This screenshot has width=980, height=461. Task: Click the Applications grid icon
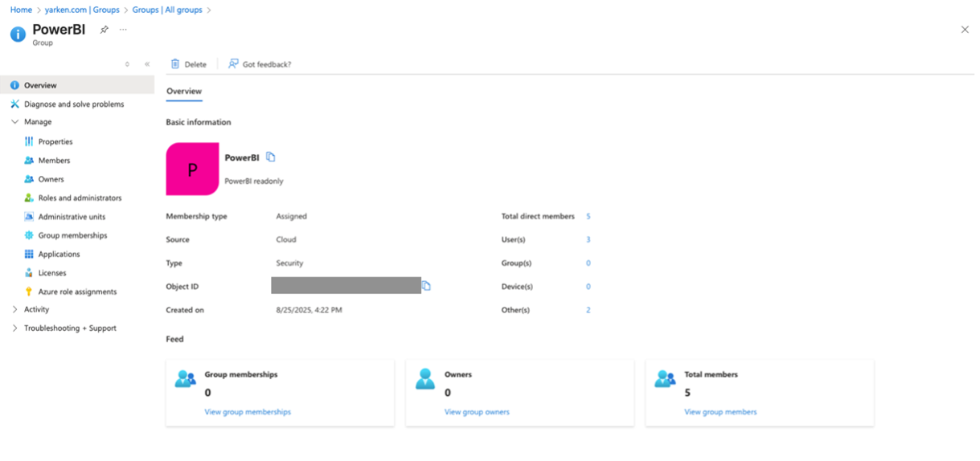click(x=29, y=254)
